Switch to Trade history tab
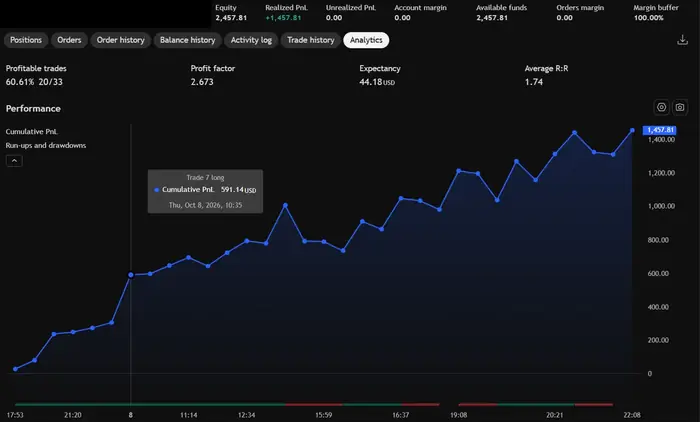Screen dimensions: 700x422 311,40
